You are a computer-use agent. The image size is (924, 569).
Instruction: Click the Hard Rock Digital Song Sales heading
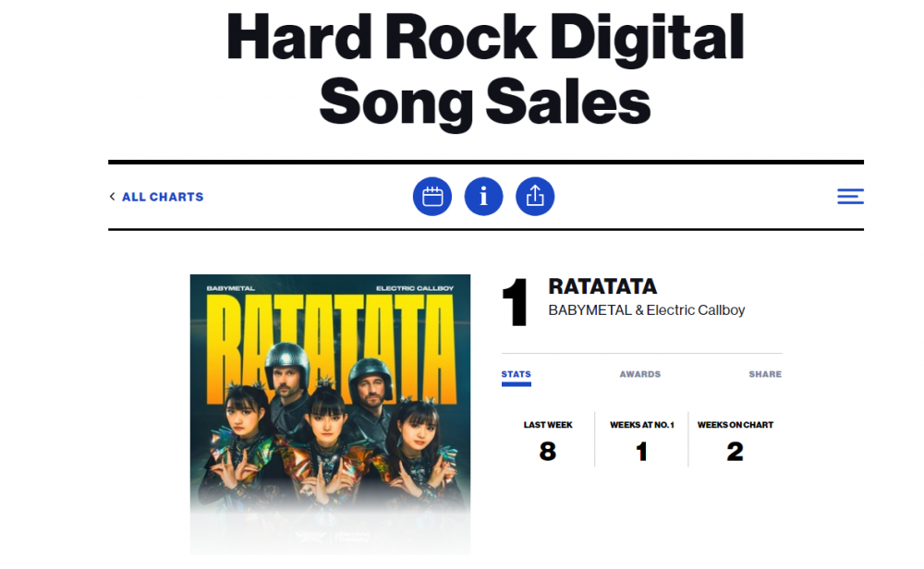(485, 71)
